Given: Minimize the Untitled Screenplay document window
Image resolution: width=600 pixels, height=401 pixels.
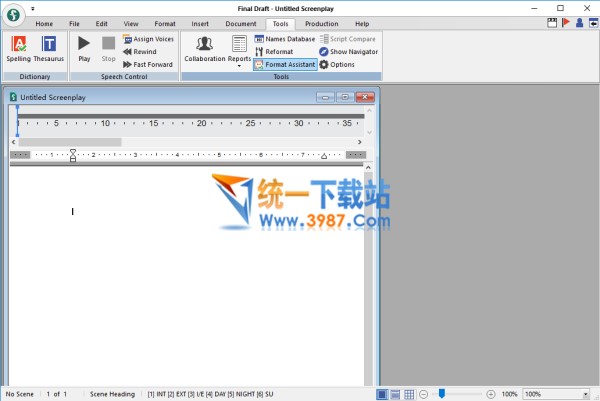Looking at the screenshot, I should [325, 97].
